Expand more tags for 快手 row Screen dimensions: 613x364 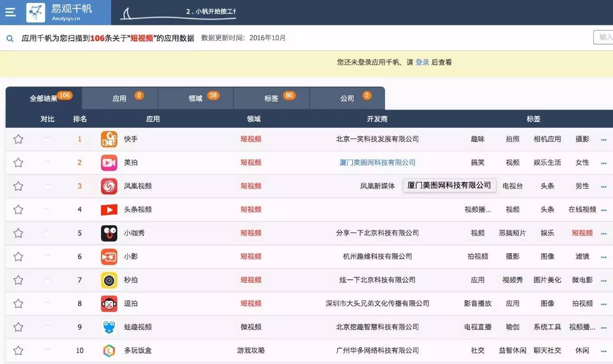[603, 140]
